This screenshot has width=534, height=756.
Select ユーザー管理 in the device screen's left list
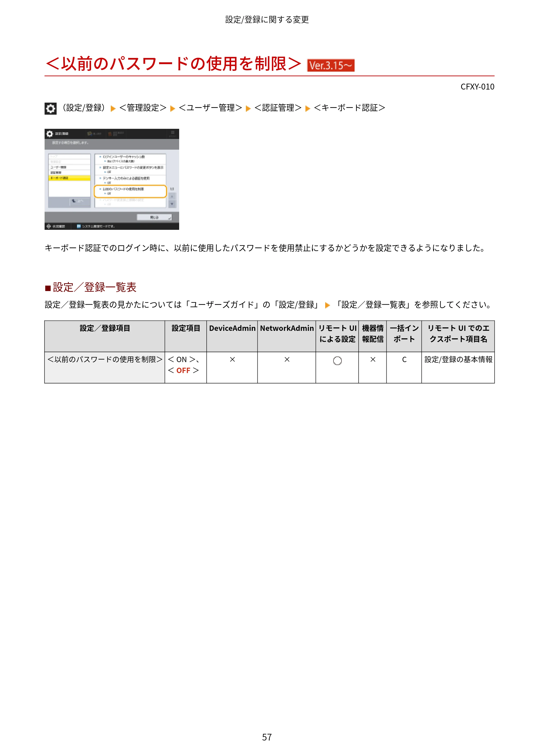[x=69, y=167]
